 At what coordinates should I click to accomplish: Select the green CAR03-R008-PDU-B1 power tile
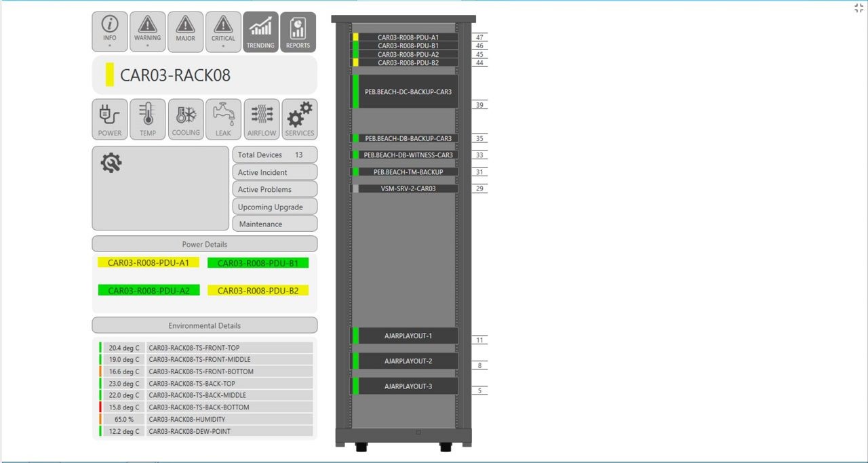click(x=258, y=263)
